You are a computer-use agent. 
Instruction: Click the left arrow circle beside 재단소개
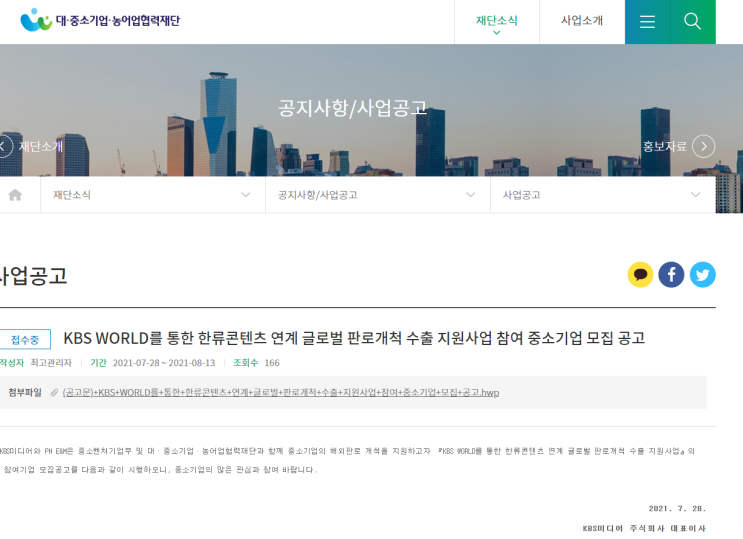tap(3, 146)
